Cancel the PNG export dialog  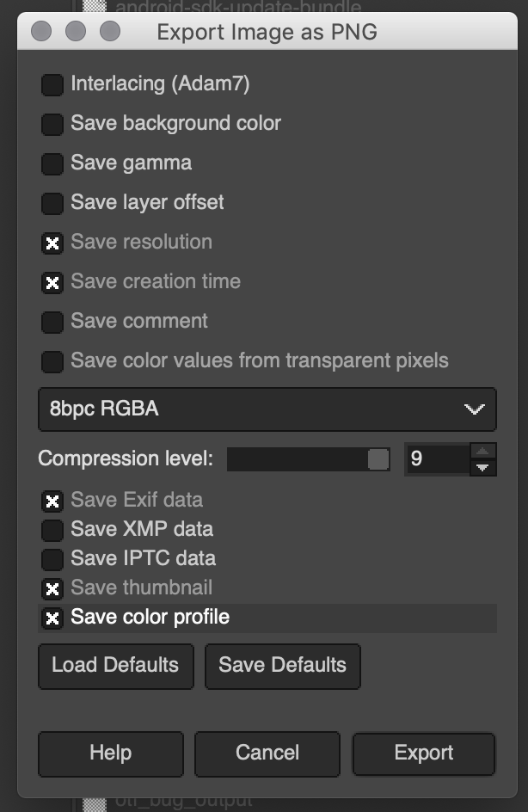(267, 754)
